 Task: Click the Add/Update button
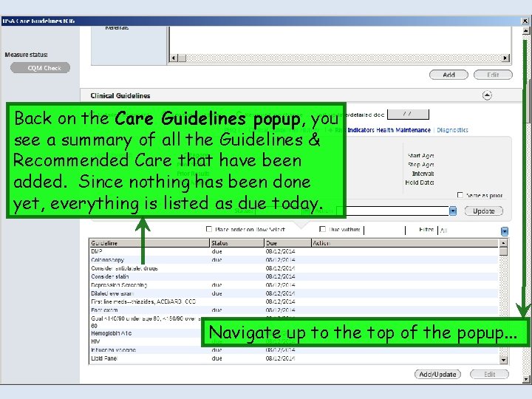[x=437, y=374]
